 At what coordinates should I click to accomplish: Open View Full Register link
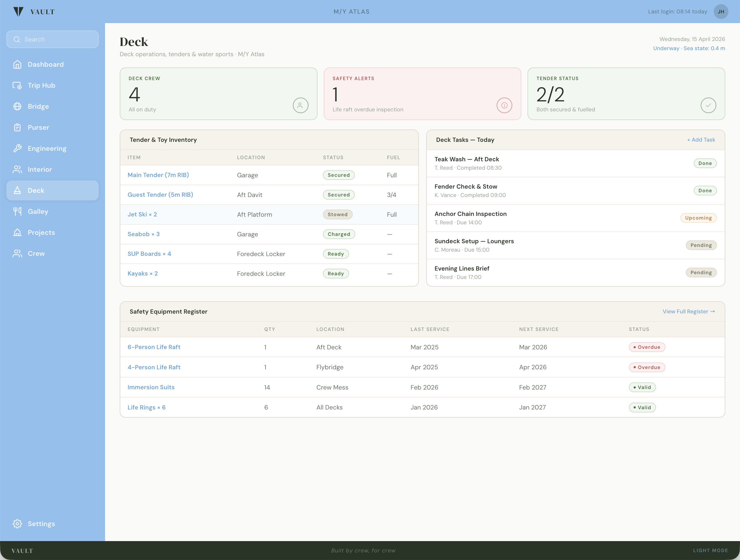(689, 312)
